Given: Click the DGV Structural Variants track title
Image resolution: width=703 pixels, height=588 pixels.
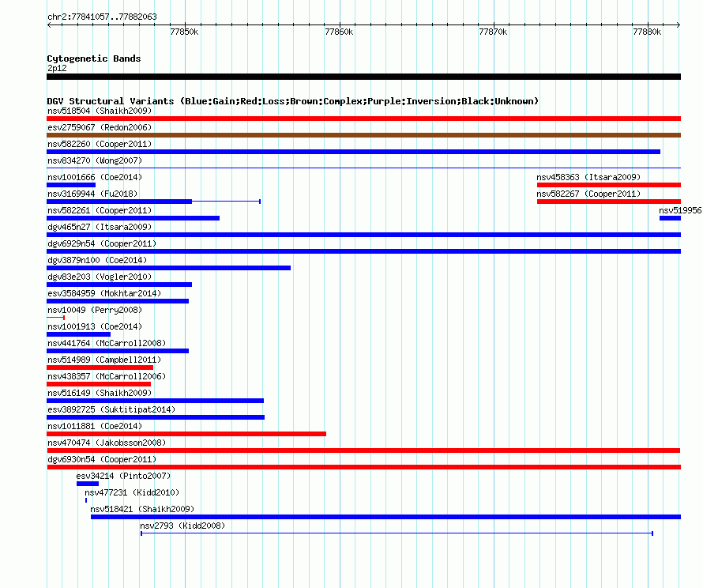Looking at the screenshot, I should click(x=293, y=101).
